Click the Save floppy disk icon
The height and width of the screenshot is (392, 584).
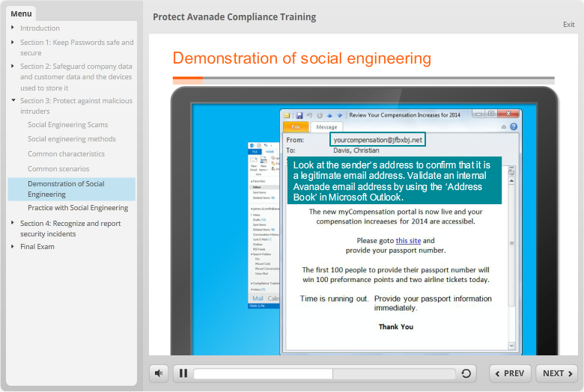click(x=299, y=115)
